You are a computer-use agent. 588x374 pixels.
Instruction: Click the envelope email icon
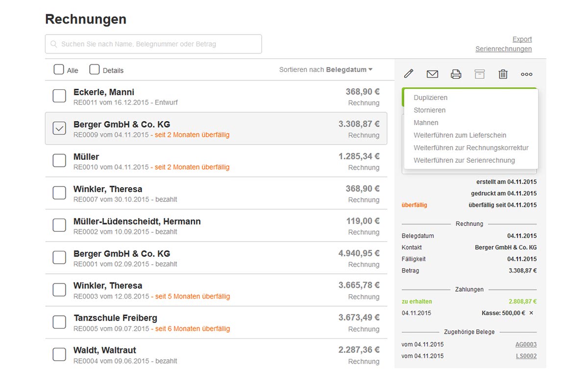(432, 74)
